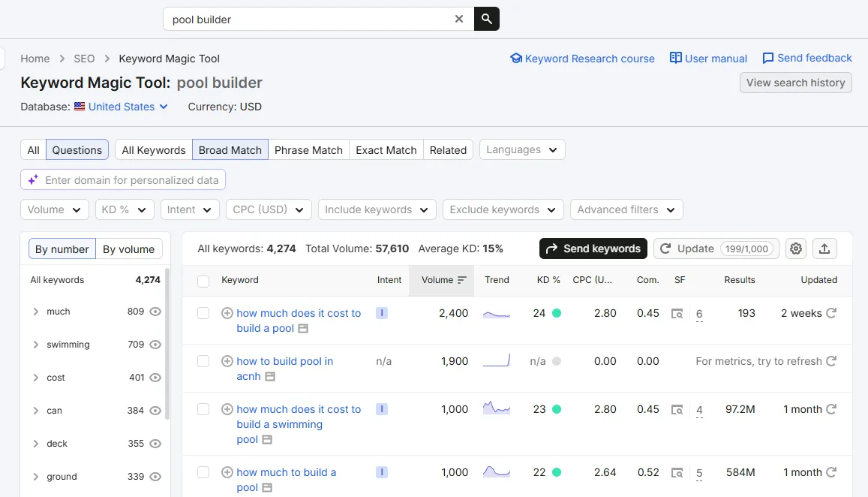Open SERP view icon after 'build a pool' keyword
The height and width of the screenshot is (497, 868).
303,329
